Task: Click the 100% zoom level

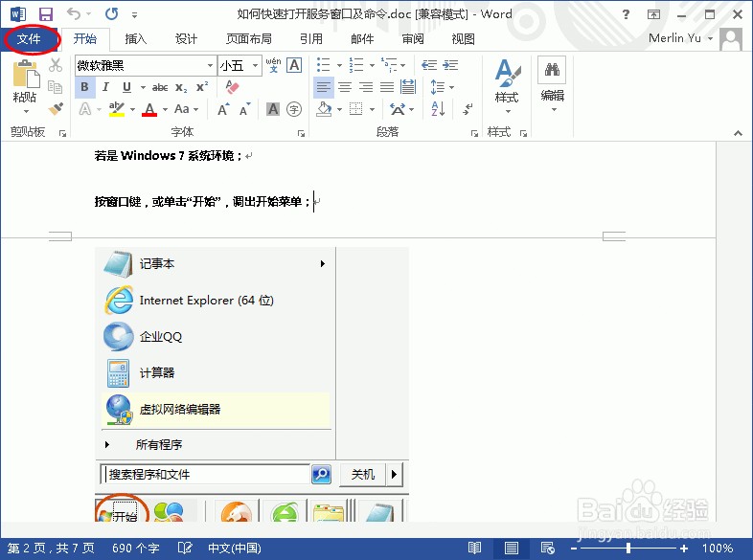Action: point(718,548)
